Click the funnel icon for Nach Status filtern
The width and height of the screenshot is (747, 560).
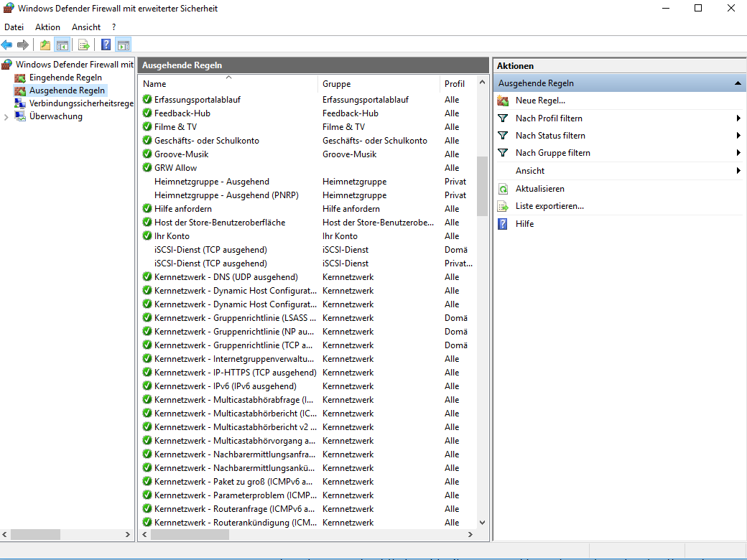[x=503, y=135]
